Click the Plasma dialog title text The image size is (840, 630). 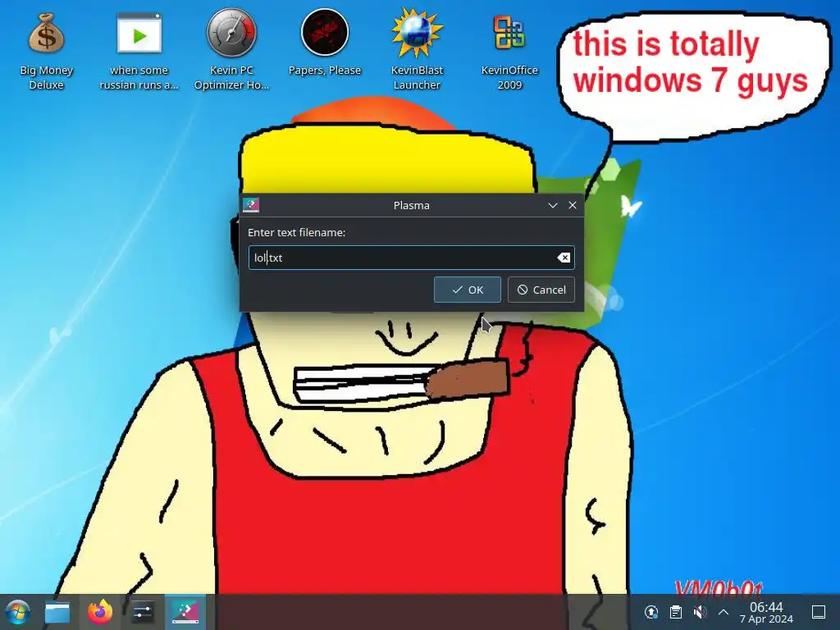(412, 205)
